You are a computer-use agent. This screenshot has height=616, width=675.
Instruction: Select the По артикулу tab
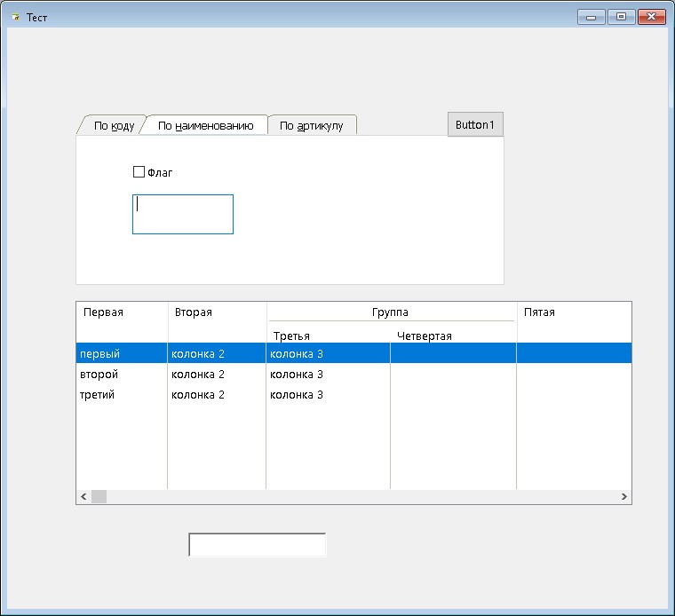coord(311,126)
